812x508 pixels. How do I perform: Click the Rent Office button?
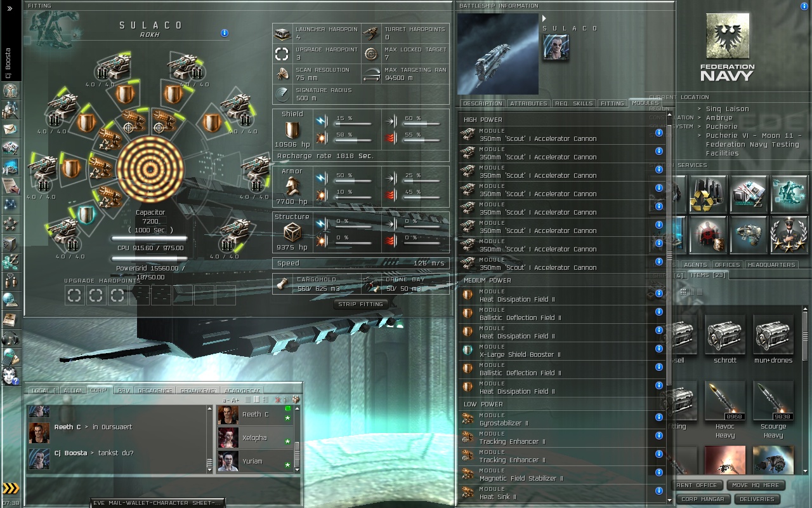[x=697, y=485]
